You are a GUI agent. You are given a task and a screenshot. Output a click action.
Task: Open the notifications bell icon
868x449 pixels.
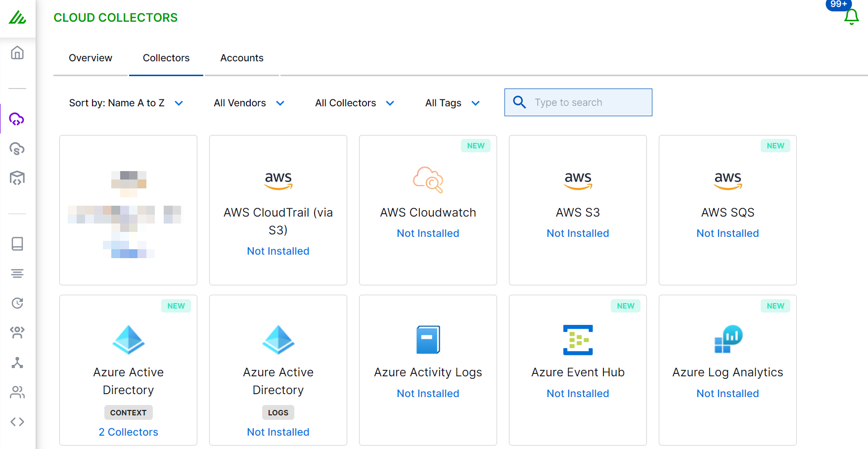tap(851, 17)
